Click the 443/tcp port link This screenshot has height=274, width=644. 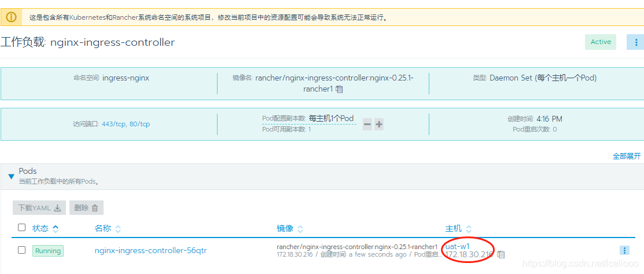(x=115, y=124)
